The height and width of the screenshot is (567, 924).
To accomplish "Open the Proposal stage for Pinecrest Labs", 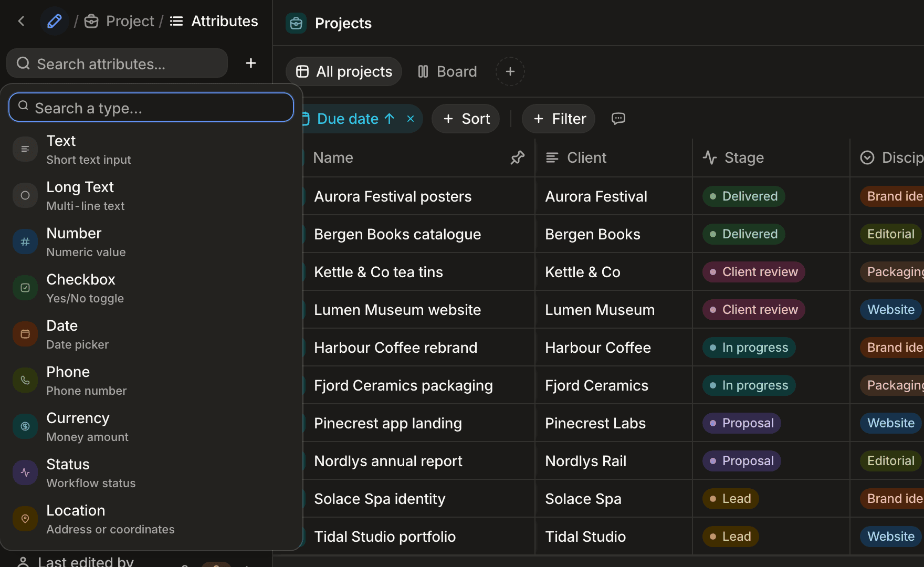I will [742, 423].
